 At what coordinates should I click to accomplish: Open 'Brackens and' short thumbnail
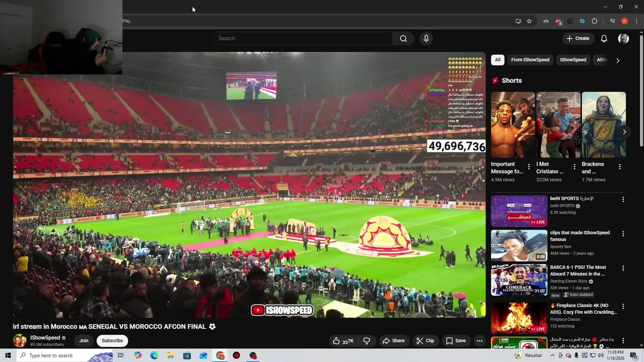coord(604,125)
